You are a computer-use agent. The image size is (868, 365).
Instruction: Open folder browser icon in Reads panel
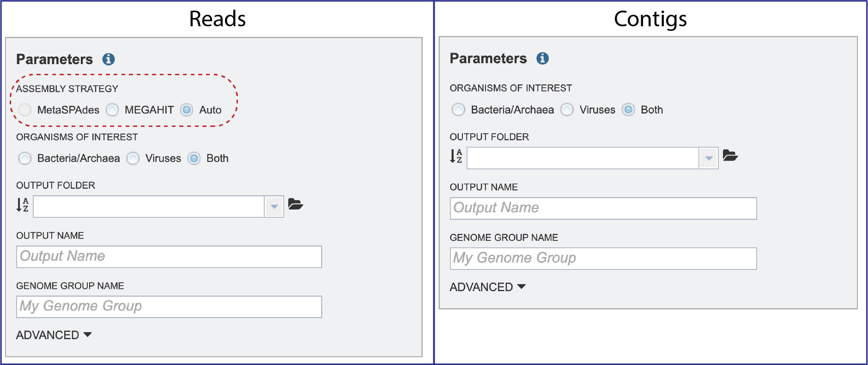(295, 204)
